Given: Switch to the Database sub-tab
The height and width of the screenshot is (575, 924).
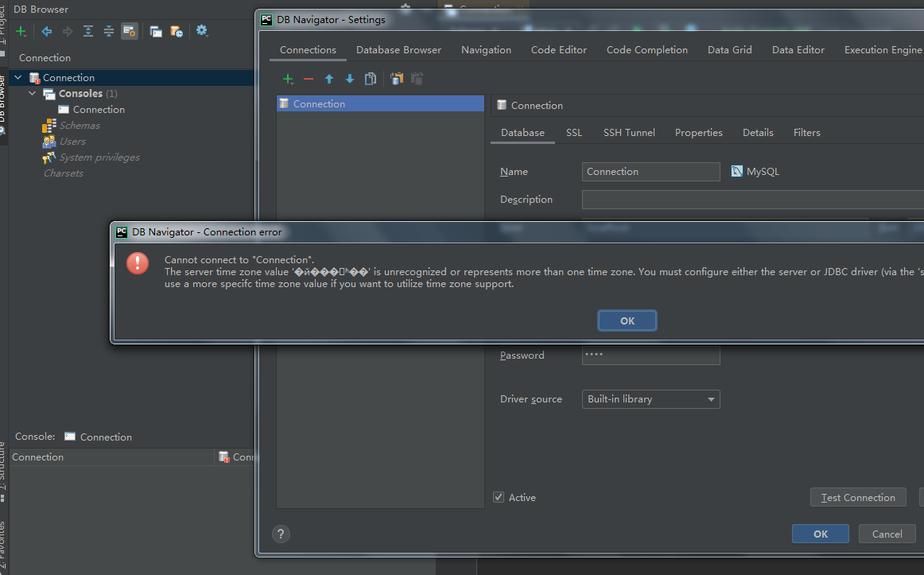Looking at the screenshot, I should [522, 133].
